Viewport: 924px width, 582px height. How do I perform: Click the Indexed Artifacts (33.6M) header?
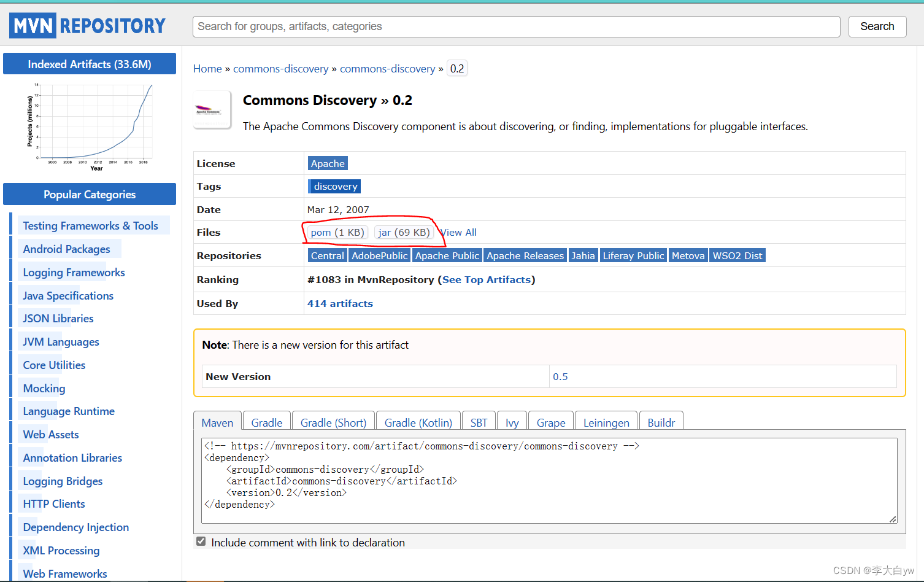[90, 64]
